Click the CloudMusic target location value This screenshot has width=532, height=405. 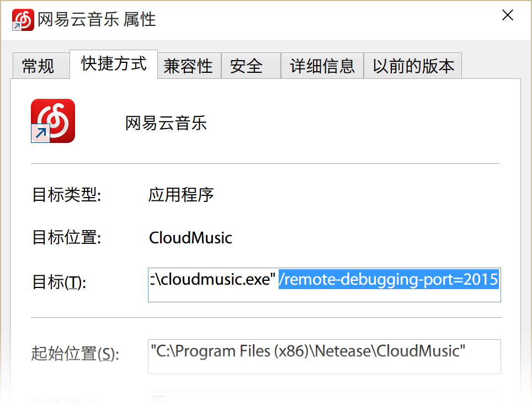(191, 238)
